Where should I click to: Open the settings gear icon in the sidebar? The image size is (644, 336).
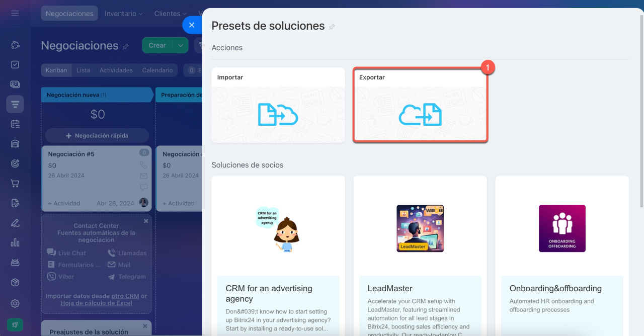pyautogui.click(x=15, y=303)
